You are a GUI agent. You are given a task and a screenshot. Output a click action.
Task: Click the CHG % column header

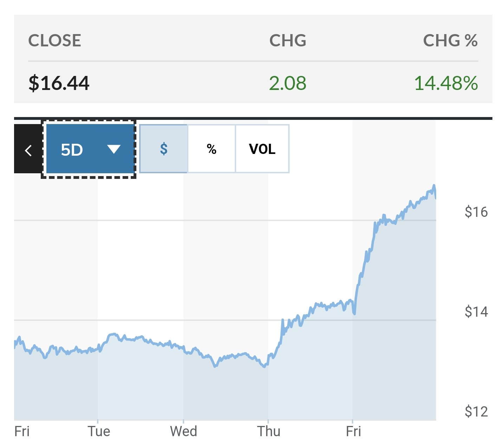tap(450, 41)
